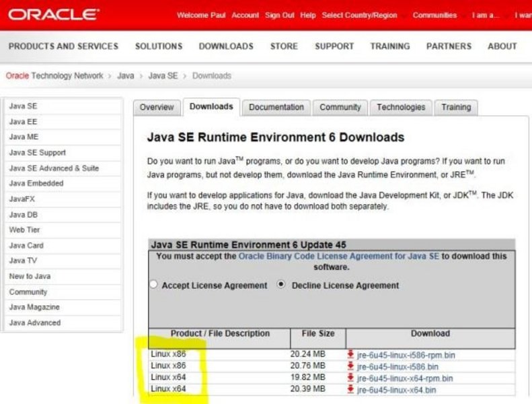
Task: Click download icon for jre-6u45-linux-x64-rpm.bin
Action: [350, 378]
